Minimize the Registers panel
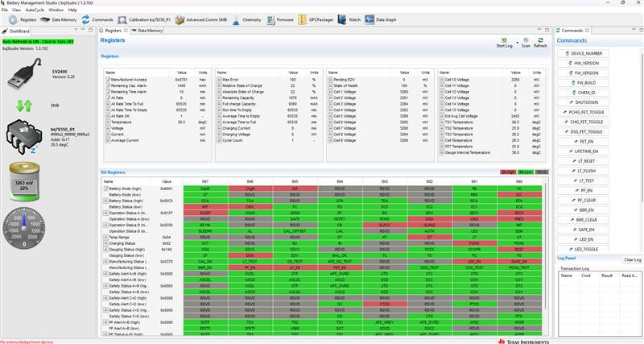Screen dimensions: 644x344 pyautogui.click(x=539, y=30)
